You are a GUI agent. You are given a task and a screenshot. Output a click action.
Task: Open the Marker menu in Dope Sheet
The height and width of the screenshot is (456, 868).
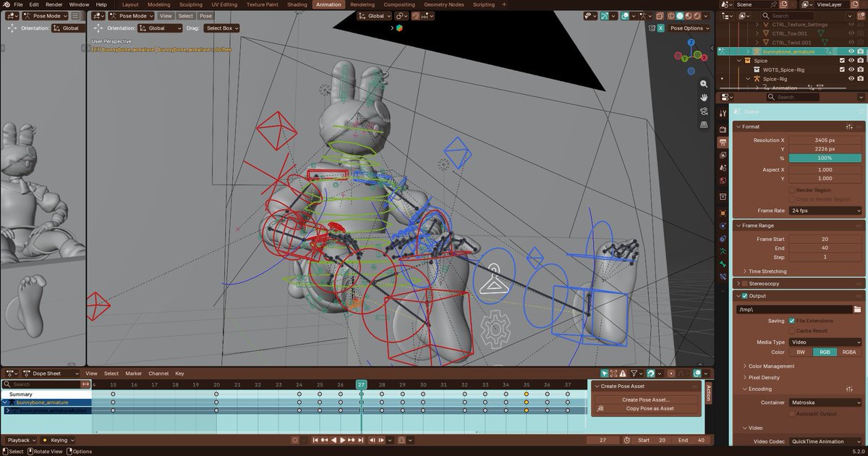(134, 373)
